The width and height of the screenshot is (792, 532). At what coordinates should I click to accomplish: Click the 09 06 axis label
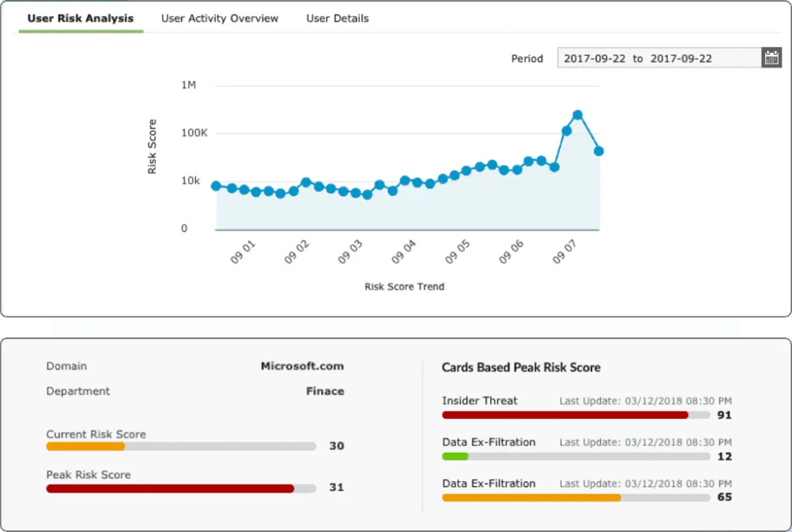coord(511,252)
